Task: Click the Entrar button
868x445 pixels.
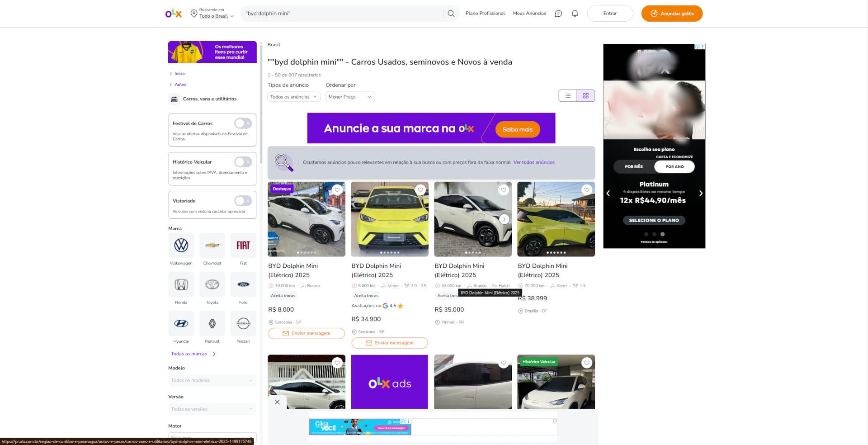Action: tap(610, 14)
